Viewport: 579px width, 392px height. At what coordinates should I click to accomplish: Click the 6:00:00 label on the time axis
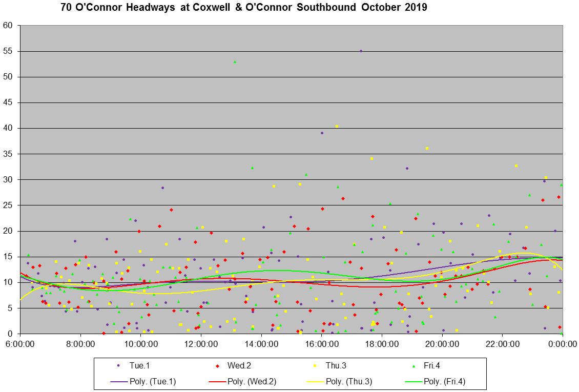[x=20, y=343]
